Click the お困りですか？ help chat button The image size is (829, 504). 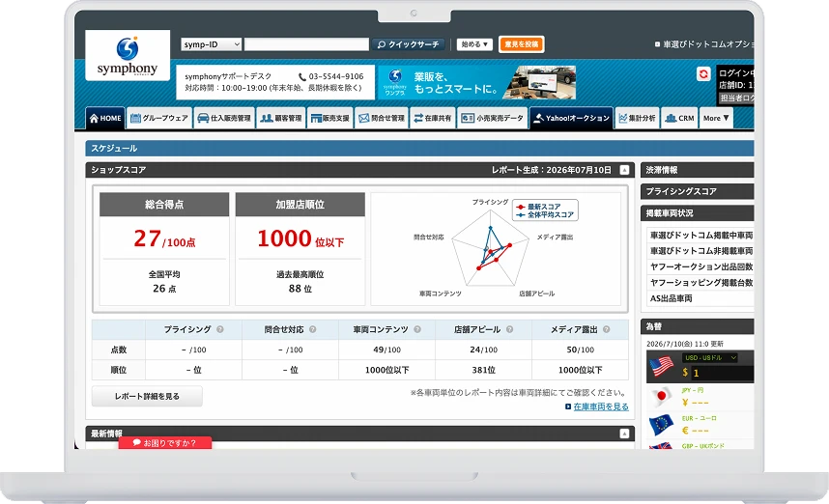[x=165, y=443]
